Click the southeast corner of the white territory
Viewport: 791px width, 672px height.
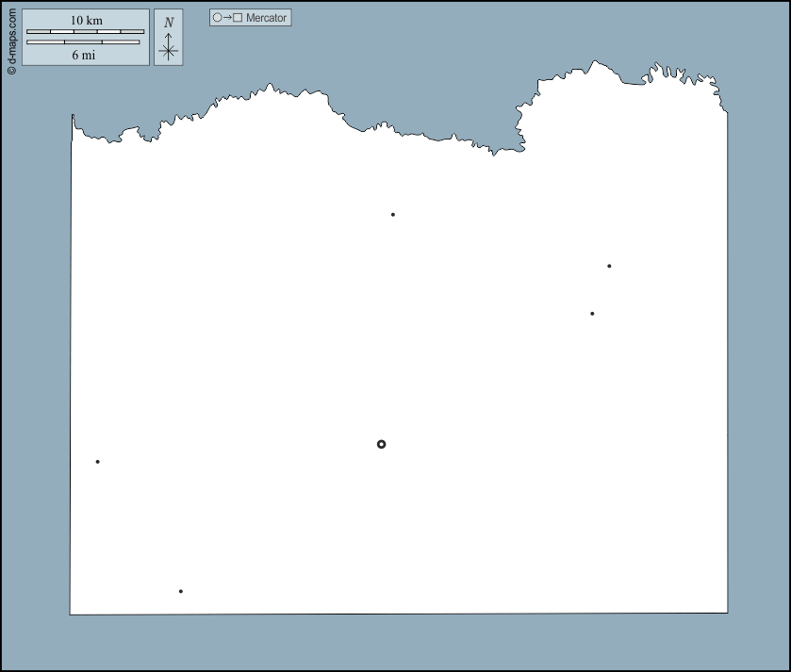[726, 613]
